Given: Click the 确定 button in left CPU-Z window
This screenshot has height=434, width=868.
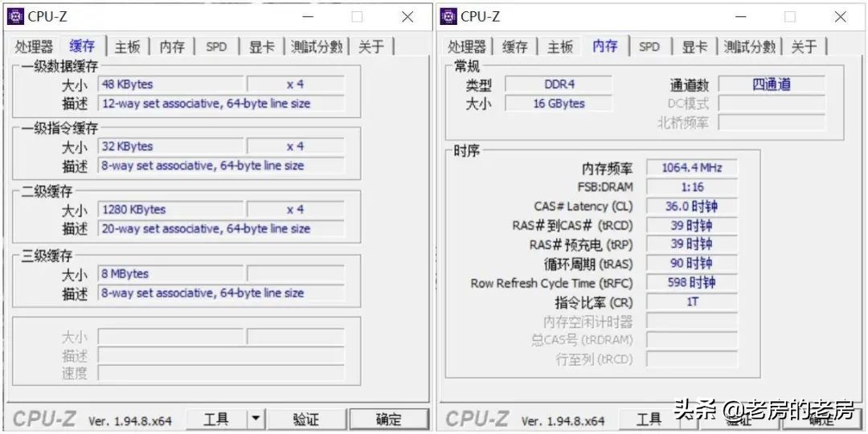Looking at the screenshot, I should [389, 420].
